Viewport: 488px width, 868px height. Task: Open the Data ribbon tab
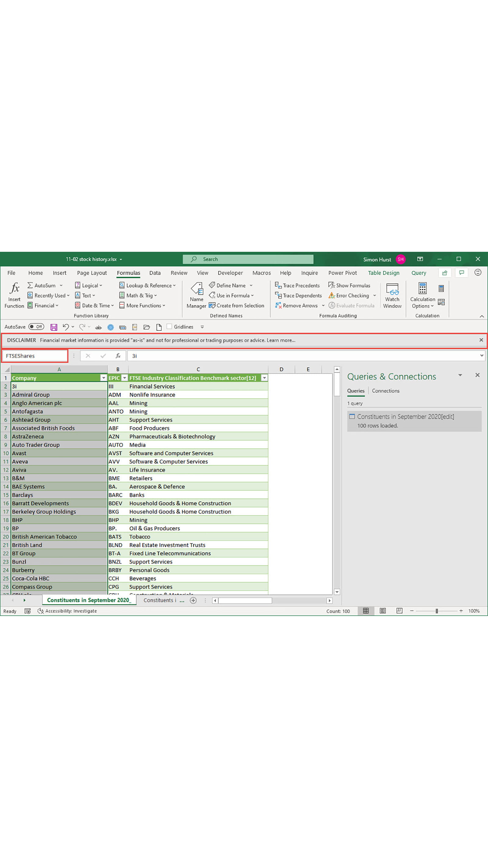click(x=155, y=273)
